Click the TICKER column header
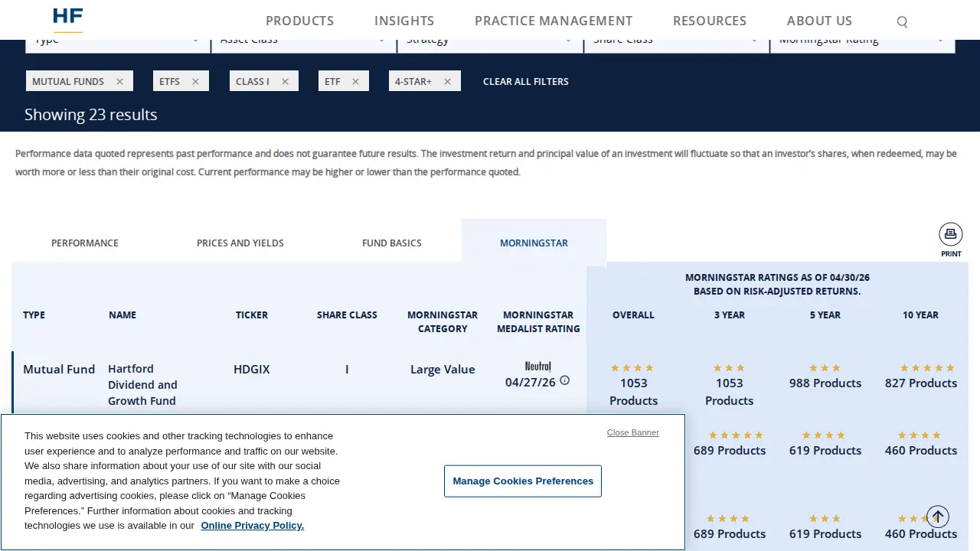Image resolution: width=980 pixels, height=551 pixels. tap(252, 315)
